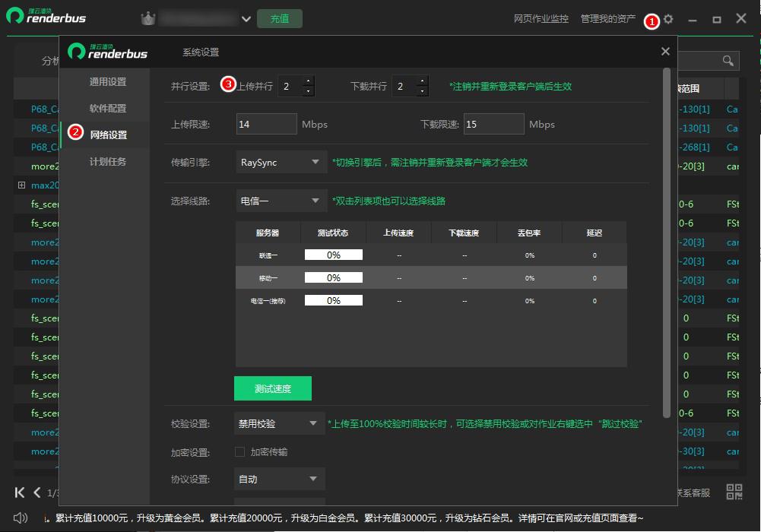Screen dimensions: 761x532
Task: Click the settings dialog vertical scrollbar
Action: pos(667,242)
